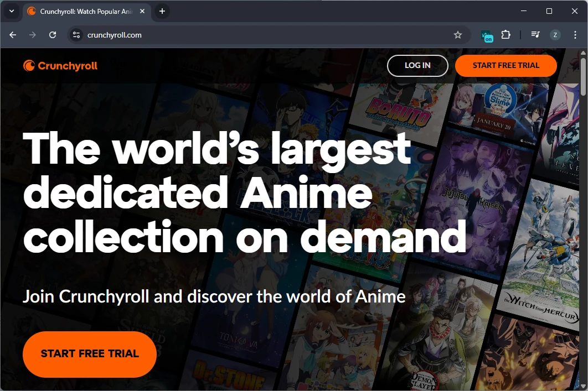Go back to the previous page
The width and height of the screenshot is (588, 391).
(x=13, y=35)
